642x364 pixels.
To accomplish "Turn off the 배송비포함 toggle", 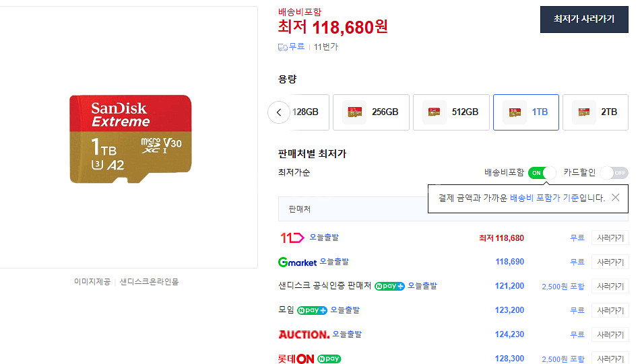I will tap(542, 173).
